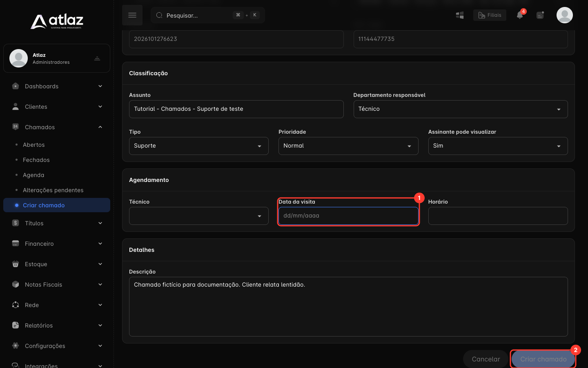Click the Relatórios document icon
The width and height of the screenshot is (588, 368).
click(16, 325)
